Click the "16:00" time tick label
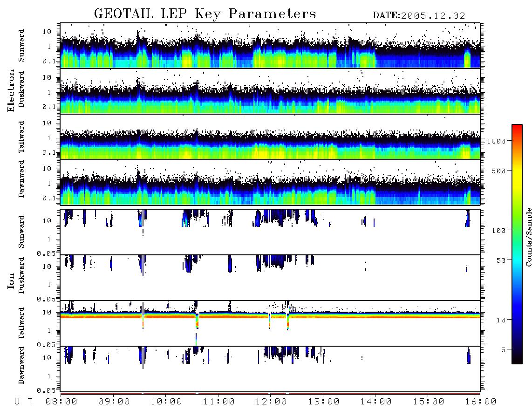 (x=481, y=402)
